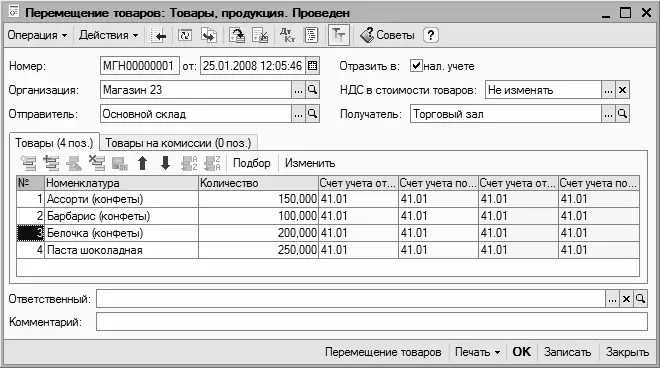Open the Дт Кт postings result icon
This screenshot has width=660, height=368.
[x=287, y=35]
